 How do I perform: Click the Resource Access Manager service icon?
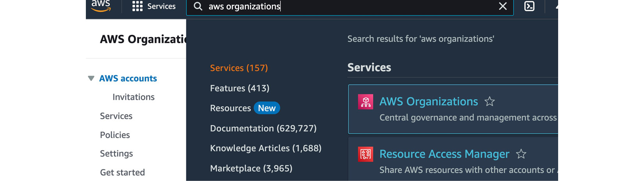(x=365, y=154)
